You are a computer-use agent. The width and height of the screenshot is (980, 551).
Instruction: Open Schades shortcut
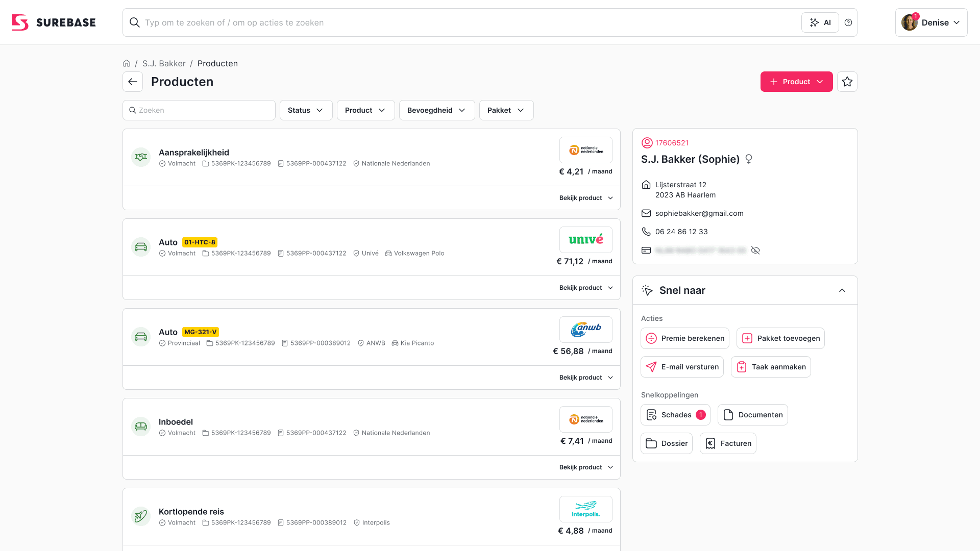click(675, 415)
